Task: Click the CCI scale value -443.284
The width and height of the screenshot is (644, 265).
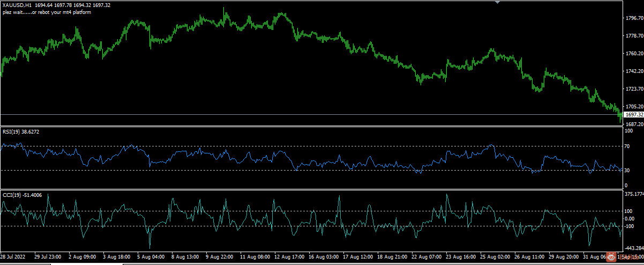Action: pos(634,248)
